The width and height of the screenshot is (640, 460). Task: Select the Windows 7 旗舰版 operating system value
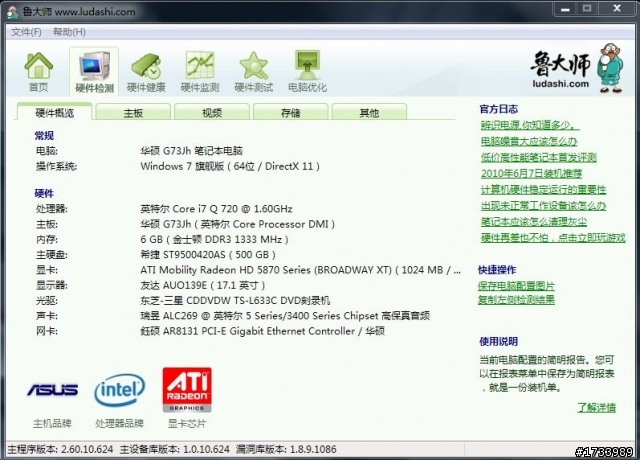click(x=230, y=166)
